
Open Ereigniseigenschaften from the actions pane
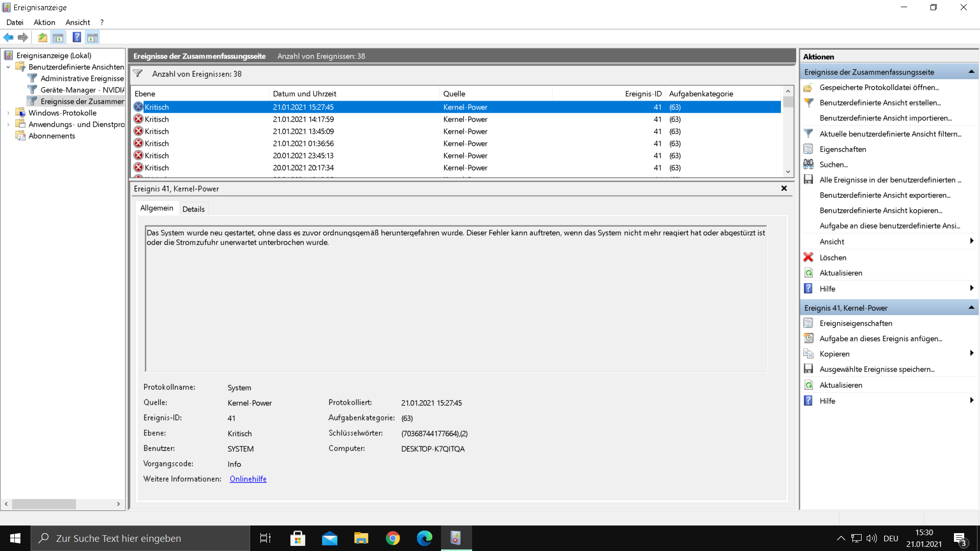[855, 323]
